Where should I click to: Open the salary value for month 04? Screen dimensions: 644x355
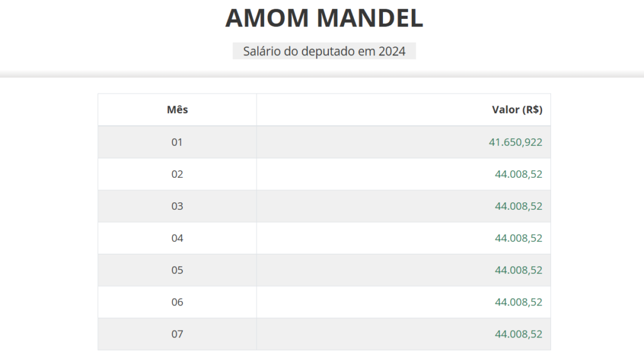click(x=518, y=238)
